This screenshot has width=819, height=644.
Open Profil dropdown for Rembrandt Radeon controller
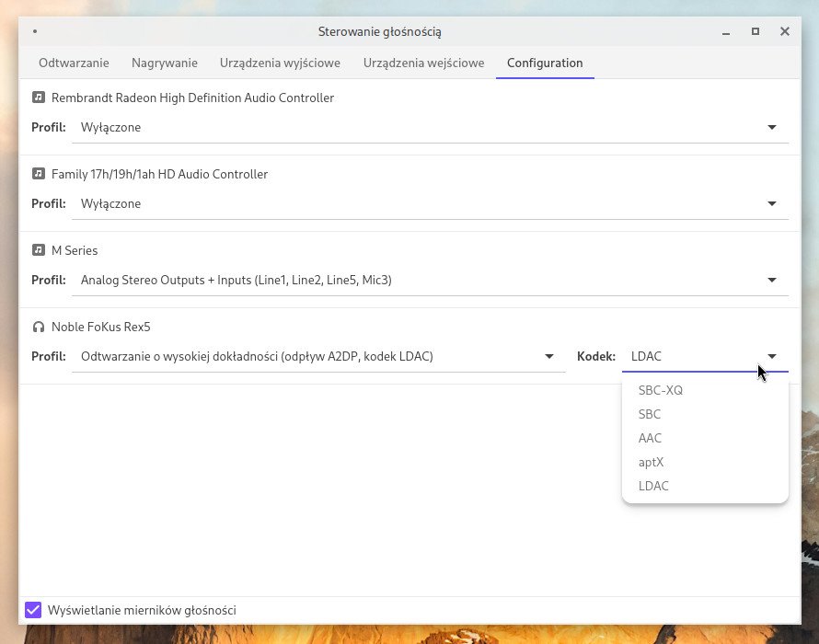coord(430,128)
